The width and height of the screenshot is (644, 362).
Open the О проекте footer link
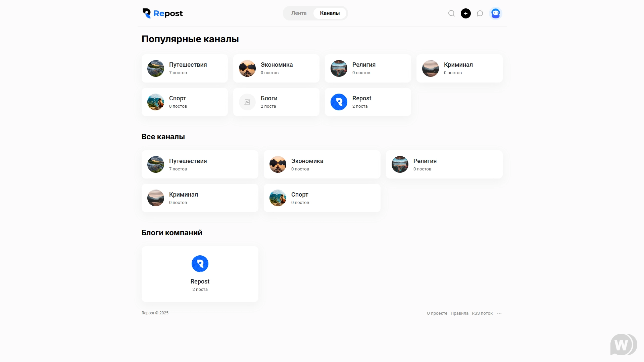[437, 313]
